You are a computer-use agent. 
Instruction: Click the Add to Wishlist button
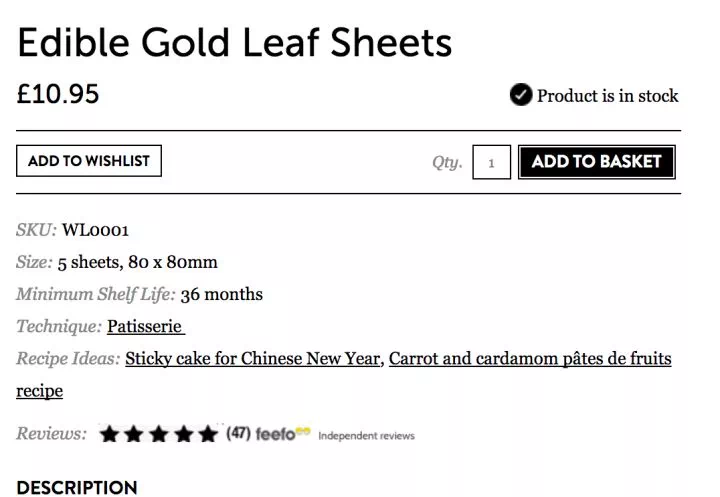(89, 161)
